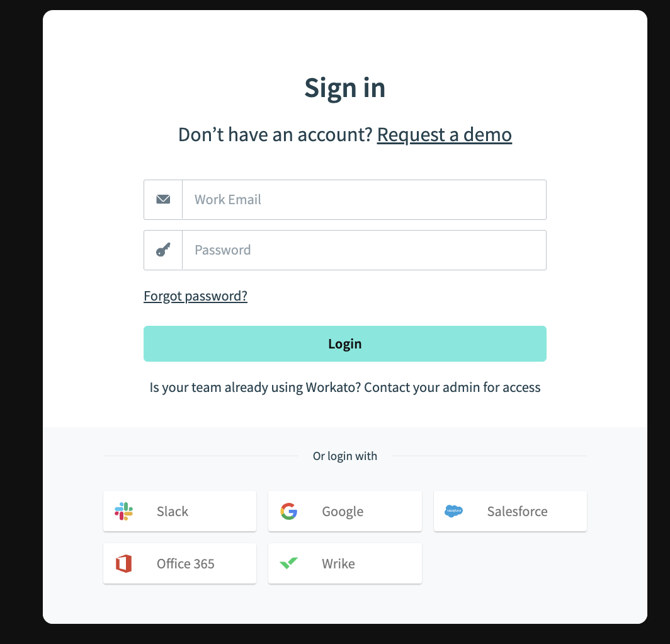Image resolution: width=670 pixels, height=644 pixels.
Task: Click the "Or login with" divider text
Action: coord(344,456)
